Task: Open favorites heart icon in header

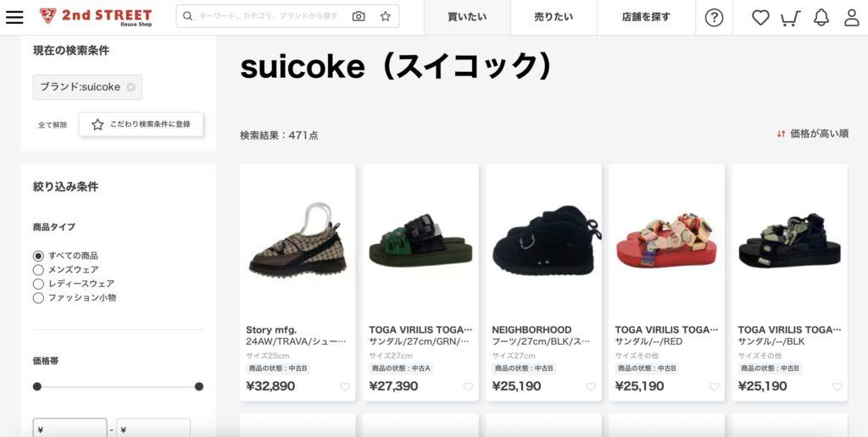Action: (760, 18)
